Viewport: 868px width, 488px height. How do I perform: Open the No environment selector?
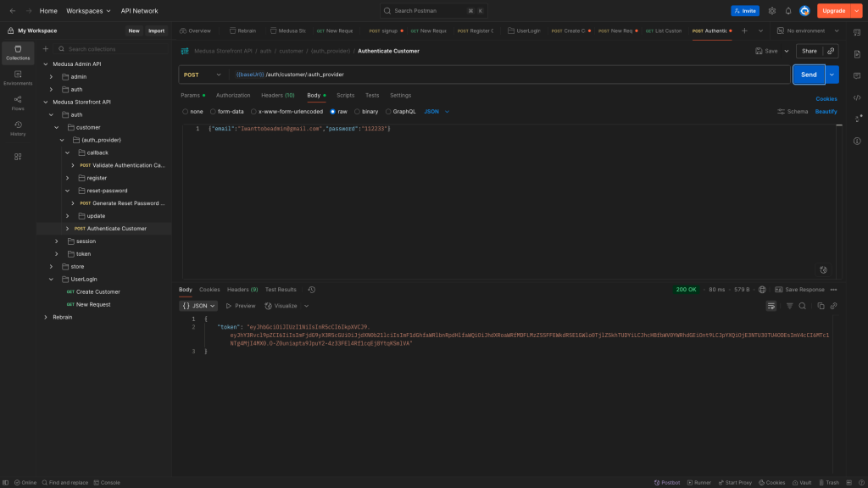click(x=808, y=31)
